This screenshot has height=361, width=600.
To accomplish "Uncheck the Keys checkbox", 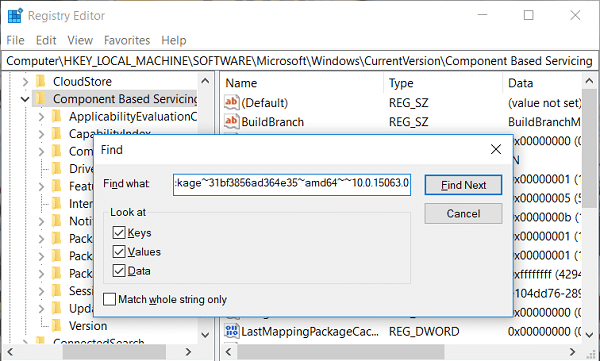I will point(119,232).
